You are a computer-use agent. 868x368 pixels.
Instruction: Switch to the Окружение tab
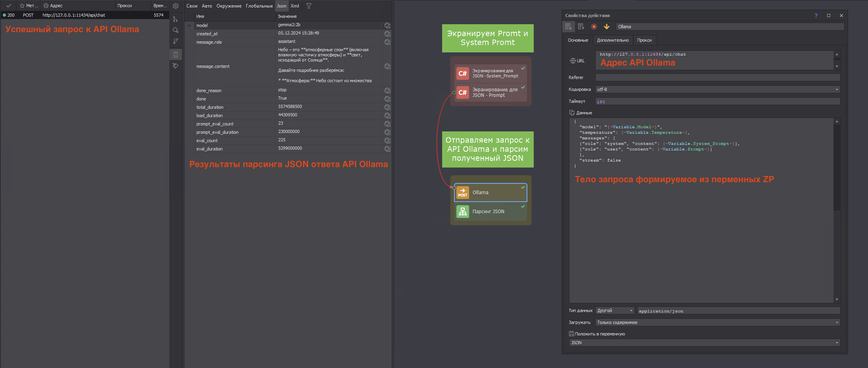pyautogui.click(x=229, y=6)
